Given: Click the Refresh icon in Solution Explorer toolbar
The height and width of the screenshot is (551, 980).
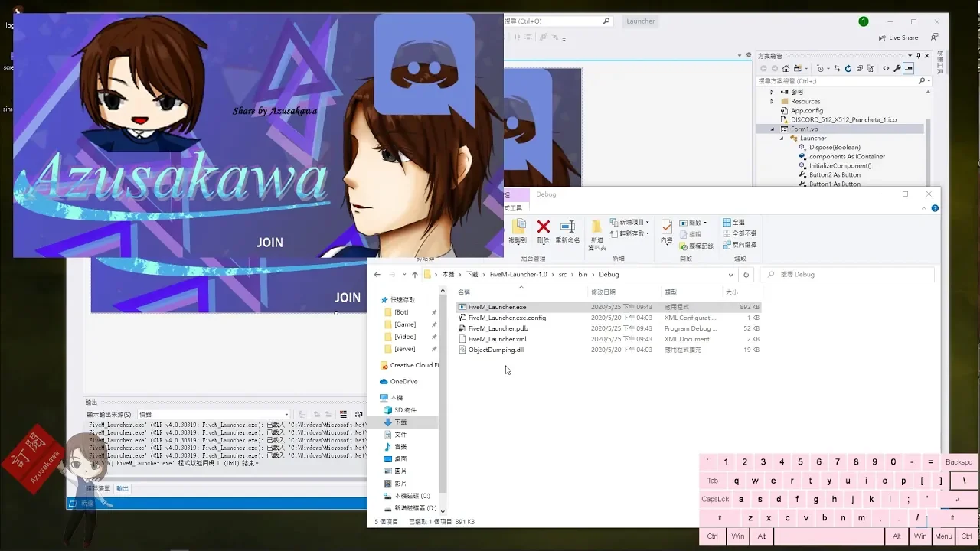Looking at the screenshot, I should coord(848,68).
